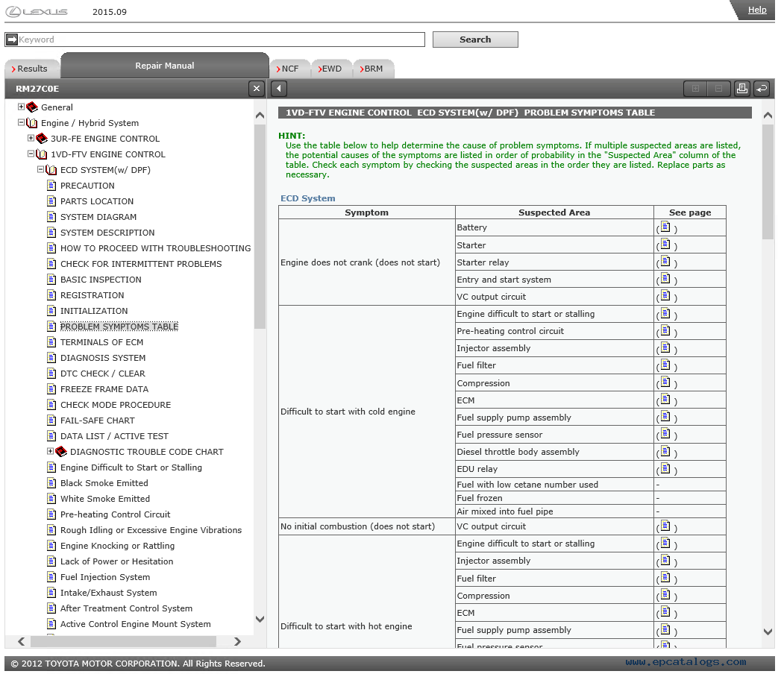
Task: Click the return arrow icon in toolbar
Action: 761,89
